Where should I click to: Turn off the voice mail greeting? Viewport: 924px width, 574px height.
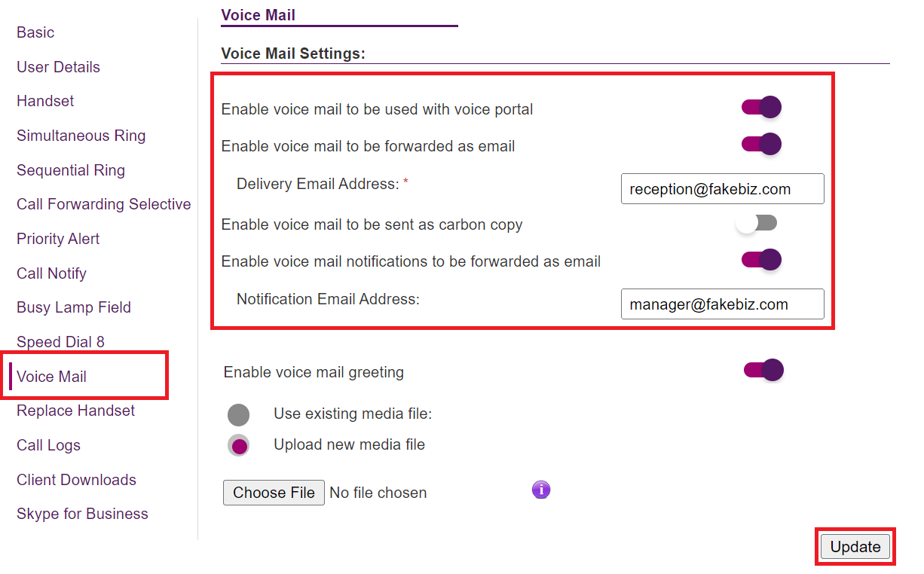[763, 370]
